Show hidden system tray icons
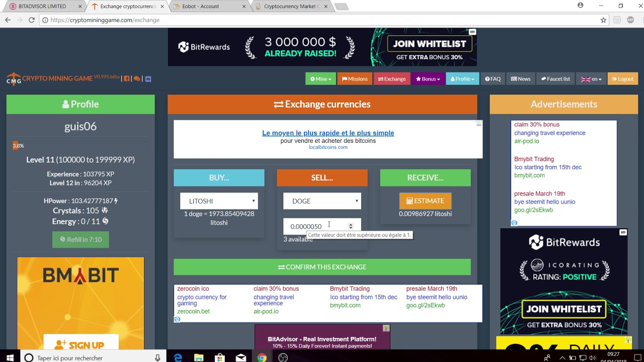Screen dimensions: 644x362 point(561,358)
